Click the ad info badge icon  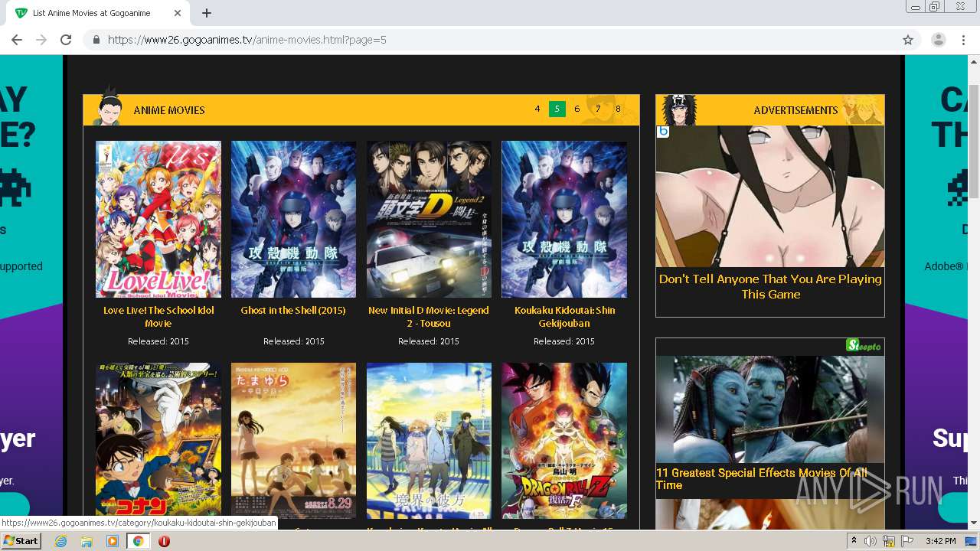pyautogui.click(x=663, y=132)
